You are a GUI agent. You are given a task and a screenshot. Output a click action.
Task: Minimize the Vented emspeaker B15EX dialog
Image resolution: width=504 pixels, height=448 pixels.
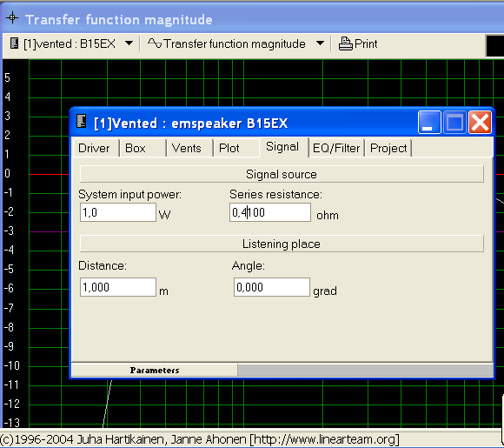(x=429, y=123)
